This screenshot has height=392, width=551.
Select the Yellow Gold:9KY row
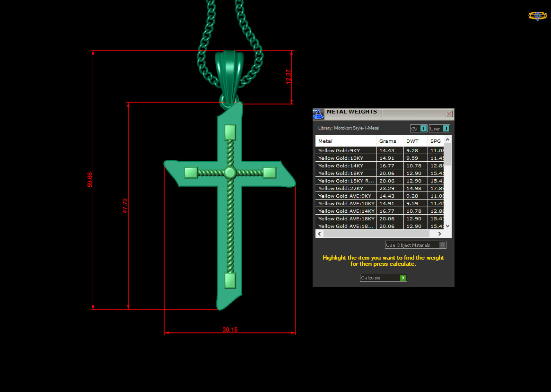[x=380, y=150]
